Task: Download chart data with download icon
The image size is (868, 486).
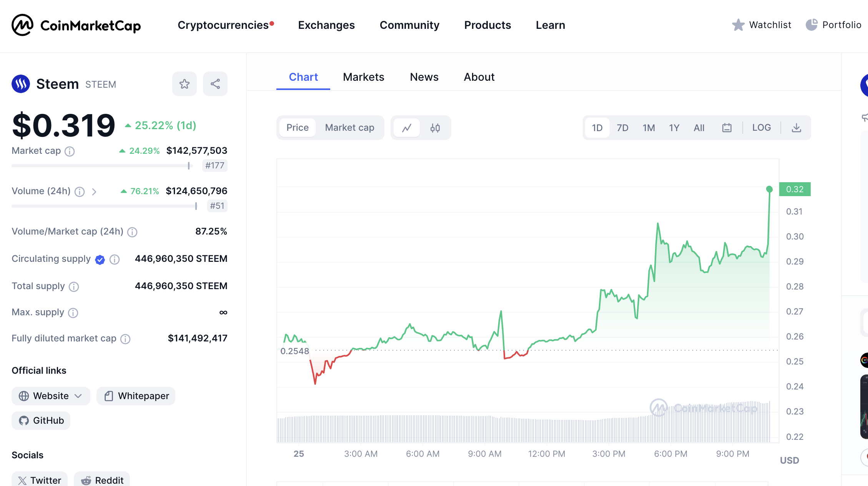Action: 796,128
